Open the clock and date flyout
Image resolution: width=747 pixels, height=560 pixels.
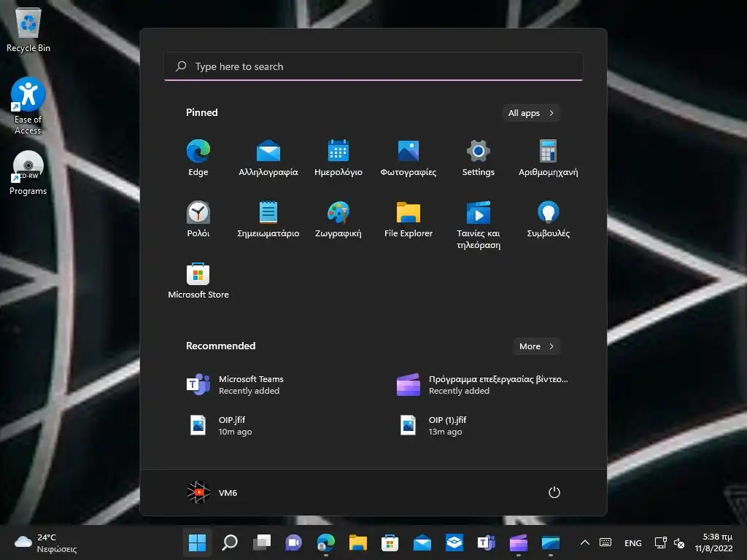[713, 542]
